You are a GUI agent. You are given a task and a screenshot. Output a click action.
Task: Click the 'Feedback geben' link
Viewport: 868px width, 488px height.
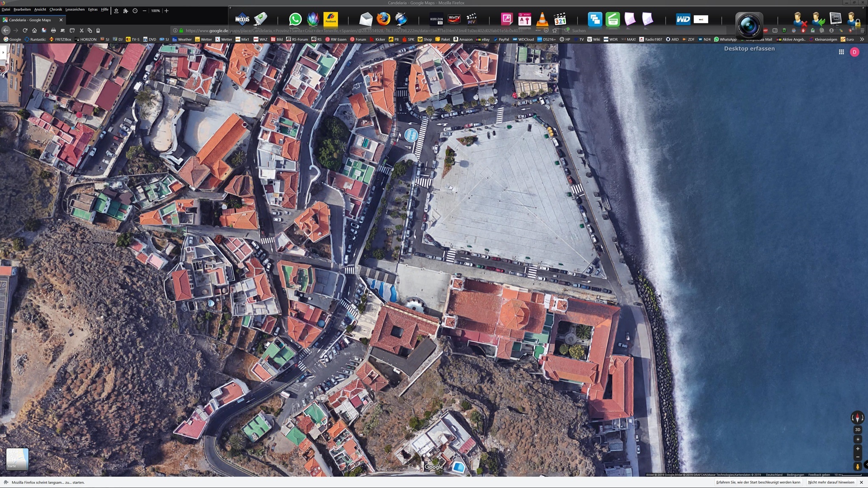click(x=819, y=475)
